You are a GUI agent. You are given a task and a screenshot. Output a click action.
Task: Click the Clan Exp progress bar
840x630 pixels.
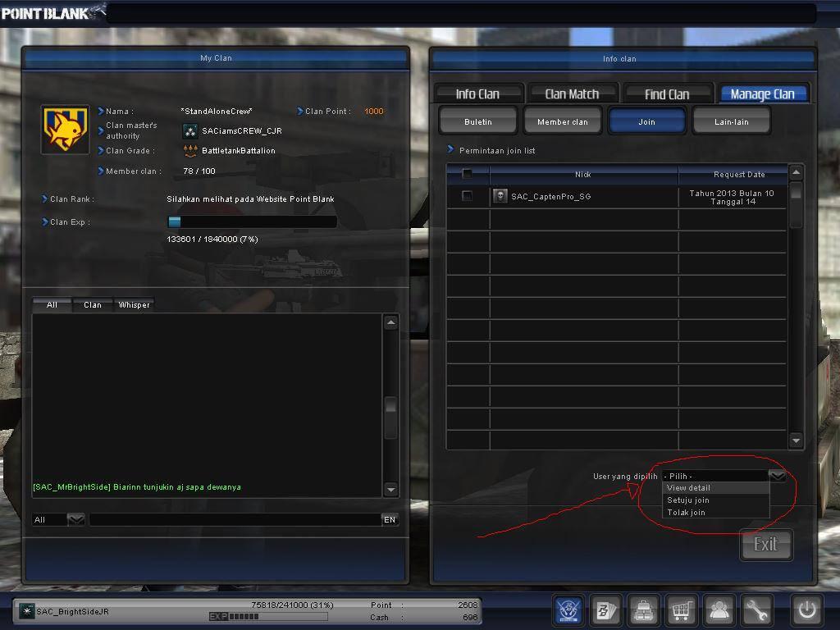pos(253,221)
